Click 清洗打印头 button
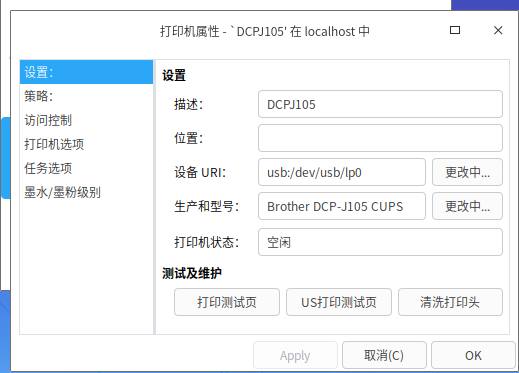Screen dimensions: 519x373 point(450,302)
